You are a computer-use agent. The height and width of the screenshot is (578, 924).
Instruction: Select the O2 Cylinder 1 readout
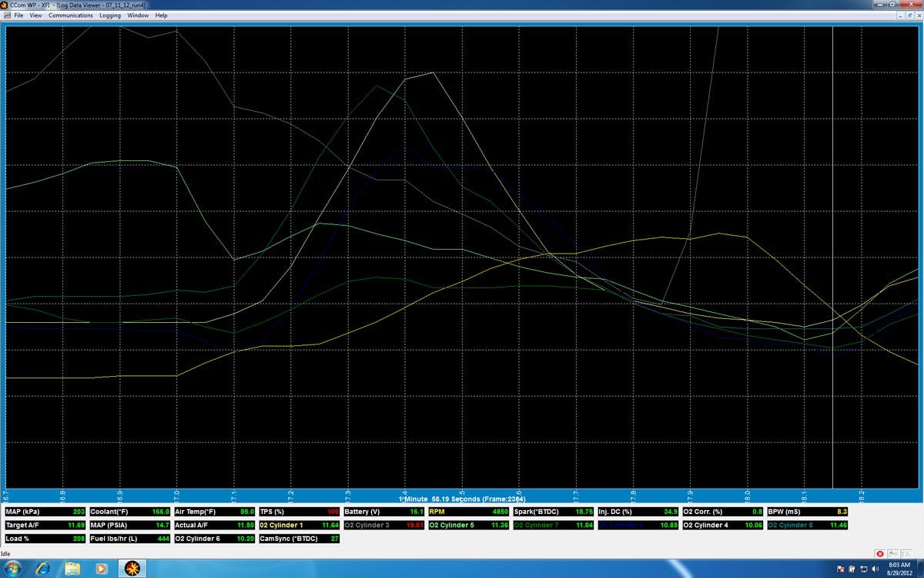pyautogui.click(x=299, y=525)
